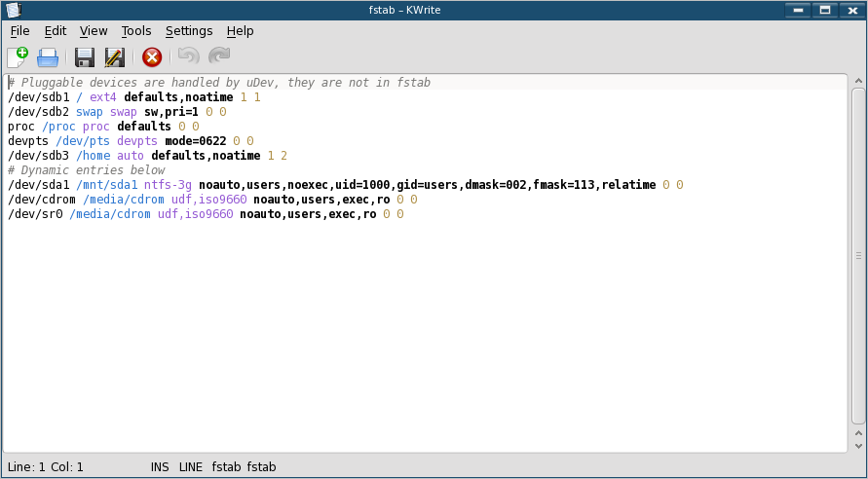The height and width of the screenshot is (479, 868).
Task: Click '/mnt/sda1' mount point text
Action: pos(106,185)
